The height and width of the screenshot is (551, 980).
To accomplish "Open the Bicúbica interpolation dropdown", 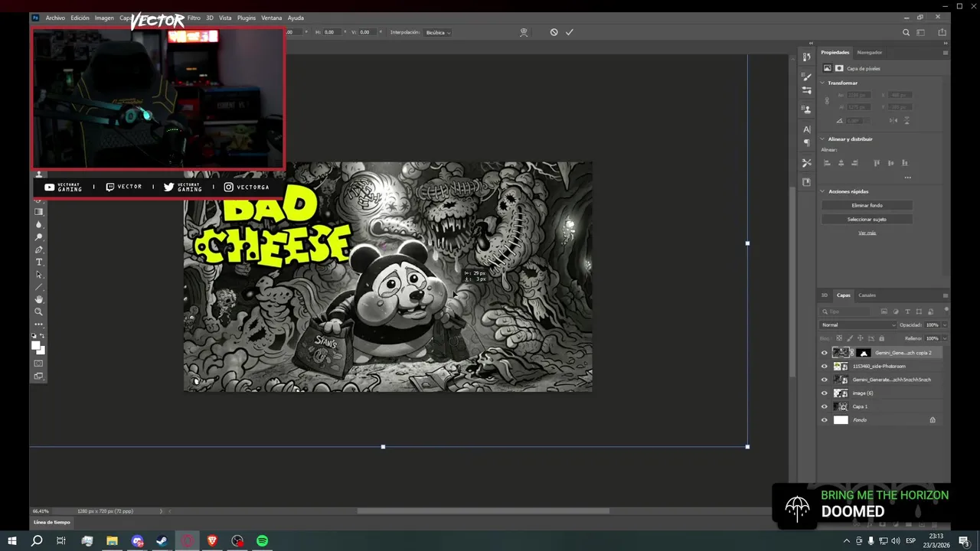I will point(438,32).
